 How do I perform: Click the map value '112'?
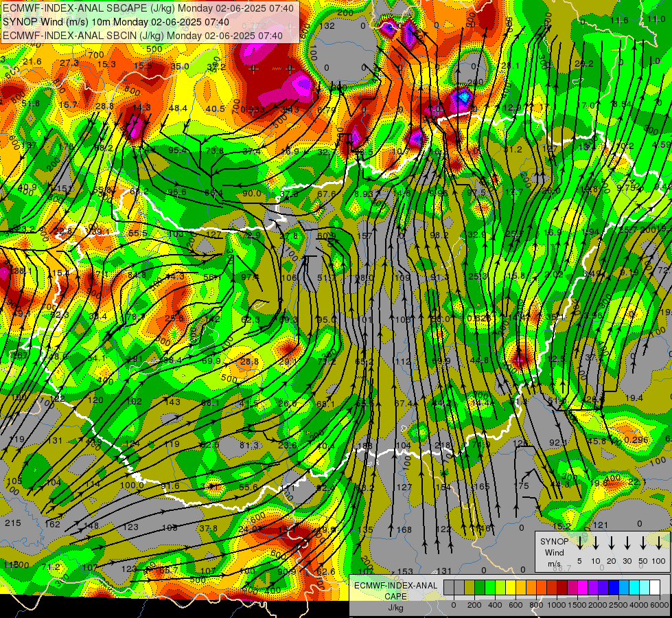click(403, 362)
